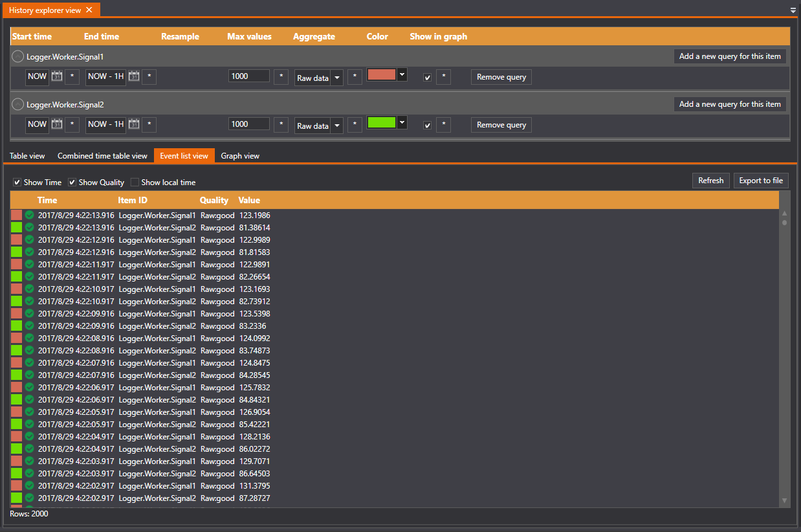Click the round icon beside Logger.Worker.Signal2
The height and width of the screenshot is (532, 801).
point(18,104)
